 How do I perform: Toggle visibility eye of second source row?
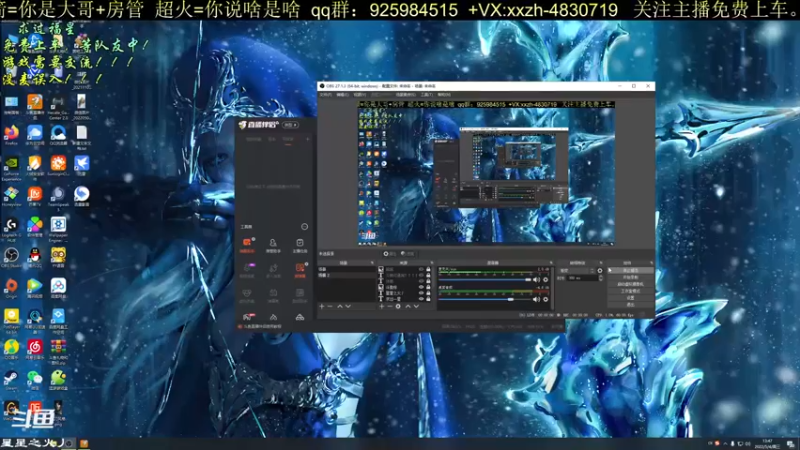(x=421, y=275)
